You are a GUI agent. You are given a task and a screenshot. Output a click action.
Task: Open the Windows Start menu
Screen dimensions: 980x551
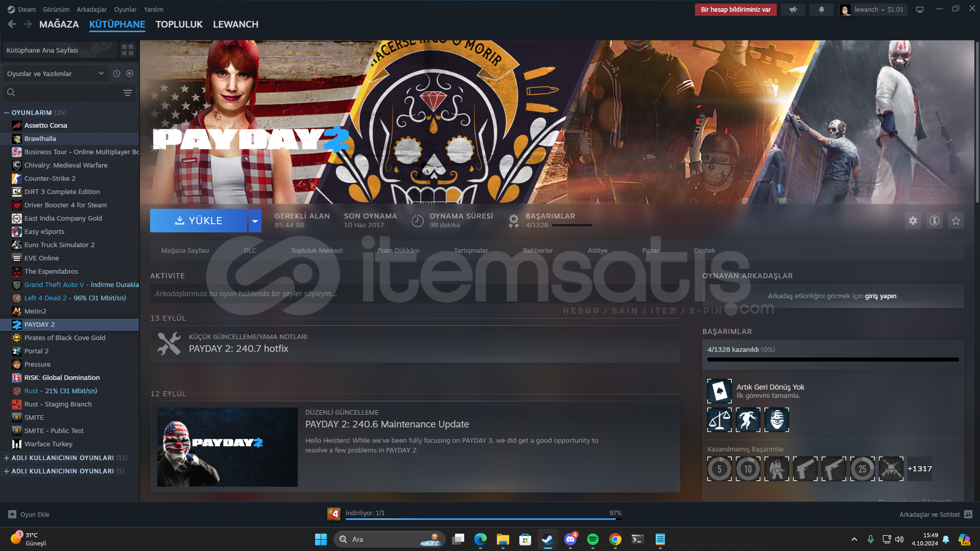(x=321, y=539)
